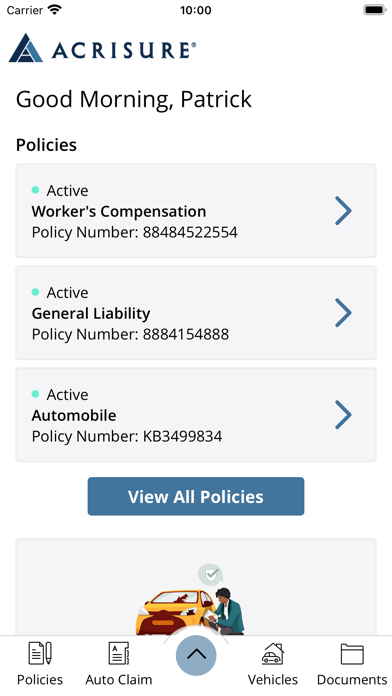Tap the Auto Claim document icon
This screenshot has width=392, height=696.
(x=119, y=653)
